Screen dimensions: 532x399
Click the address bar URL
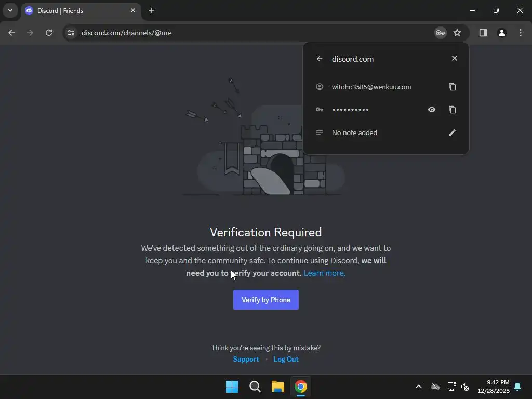click(x=126, y=33)
